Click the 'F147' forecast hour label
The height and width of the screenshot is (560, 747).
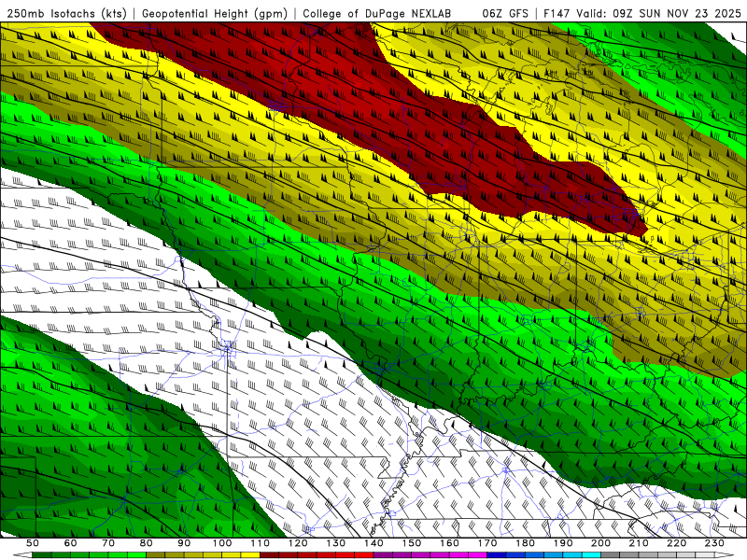pos(557,13)
